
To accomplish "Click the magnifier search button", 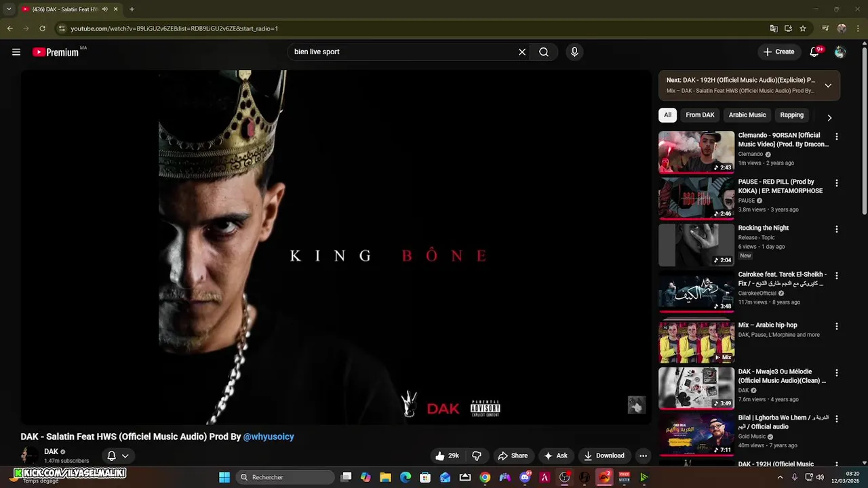I will 544,52.
